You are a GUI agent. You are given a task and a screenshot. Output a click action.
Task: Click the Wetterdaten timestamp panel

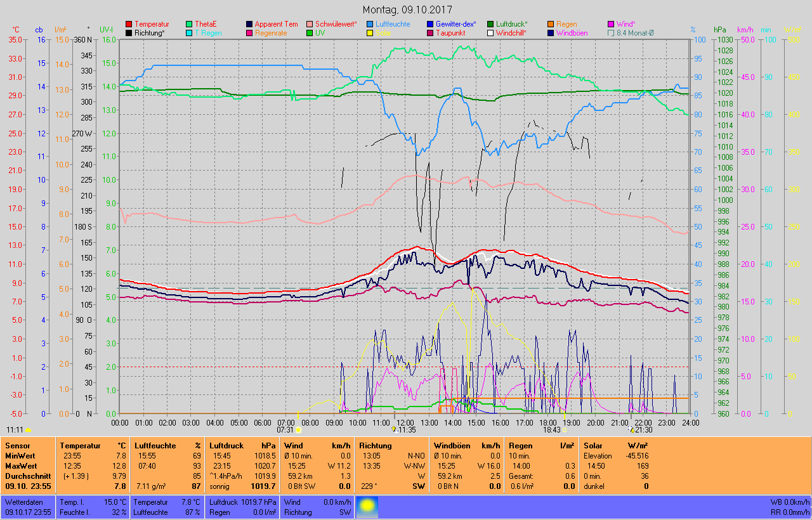coord(29,506)
